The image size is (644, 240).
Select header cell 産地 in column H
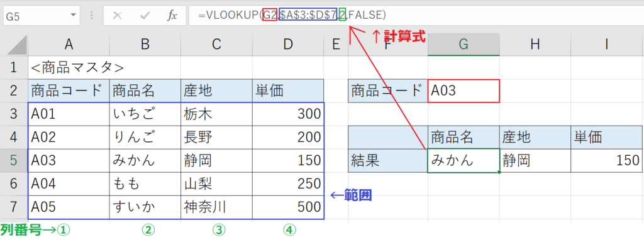point(535,138)
